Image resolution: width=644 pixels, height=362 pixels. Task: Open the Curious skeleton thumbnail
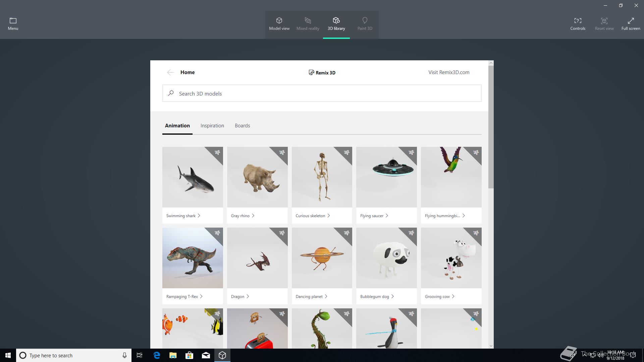(322, 177)
